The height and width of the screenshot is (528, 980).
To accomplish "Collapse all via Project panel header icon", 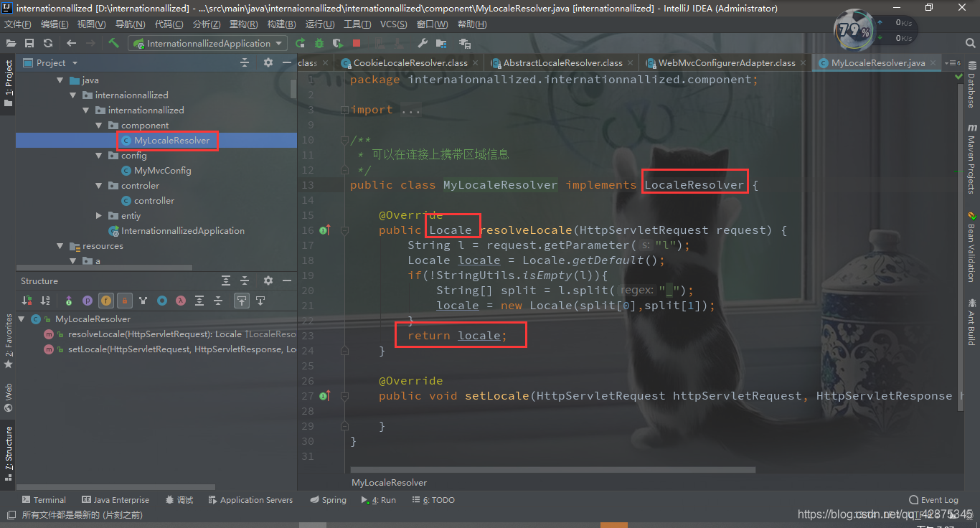I will point(245,63).
